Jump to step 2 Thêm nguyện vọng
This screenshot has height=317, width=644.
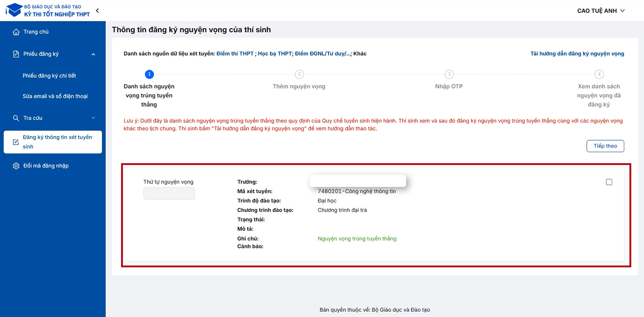point(299,75)
